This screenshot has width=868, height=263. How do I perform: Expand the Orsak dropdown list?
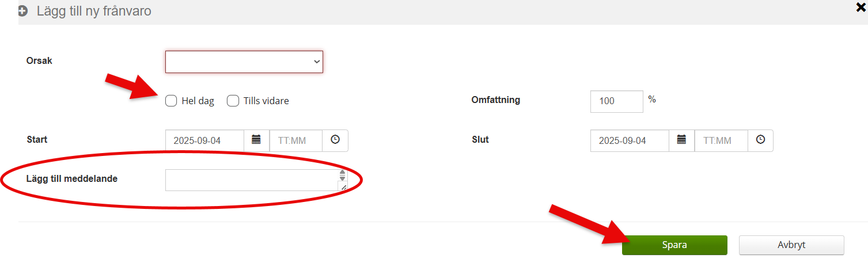244,62
